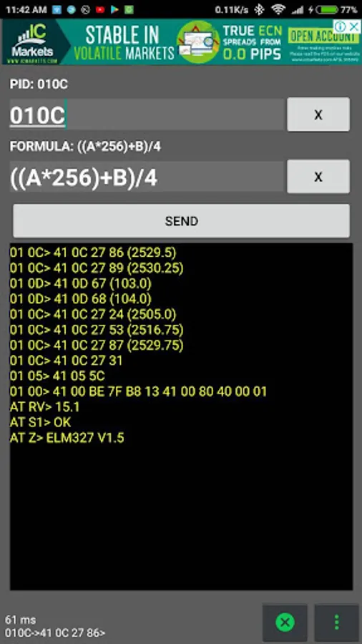Select log line 01 0D> 41 0D 67 (103.0)
Viewport: 362px width, 644px height.
[x=80, y=283]
